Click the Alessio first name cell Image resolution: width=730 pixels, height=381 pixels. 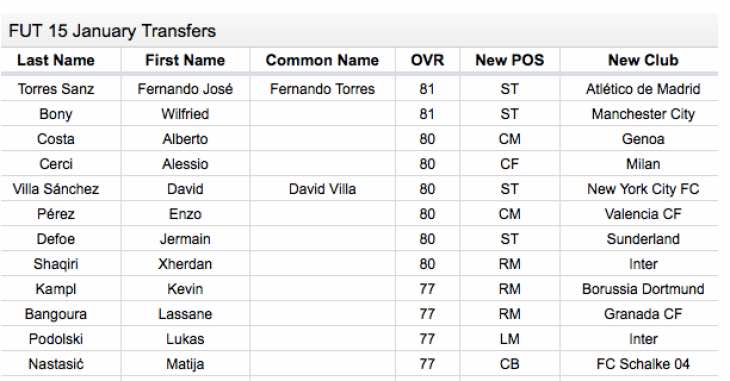(x=185, y=164)
